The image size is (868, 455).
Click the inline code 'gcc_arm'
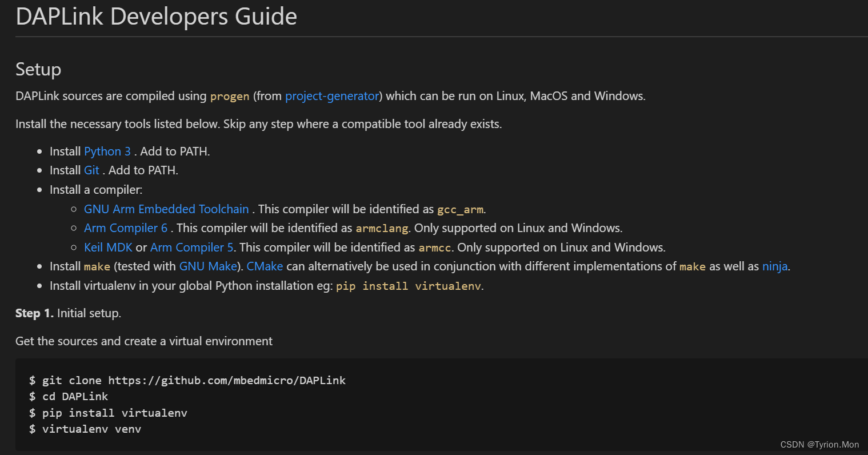coord(460,210)
